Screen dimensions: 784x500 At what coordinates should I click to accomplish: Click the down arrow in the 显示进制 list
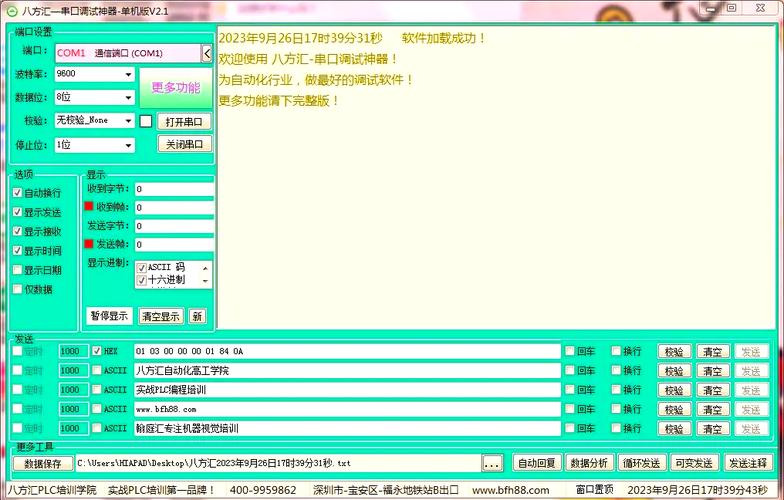(206, 282)
